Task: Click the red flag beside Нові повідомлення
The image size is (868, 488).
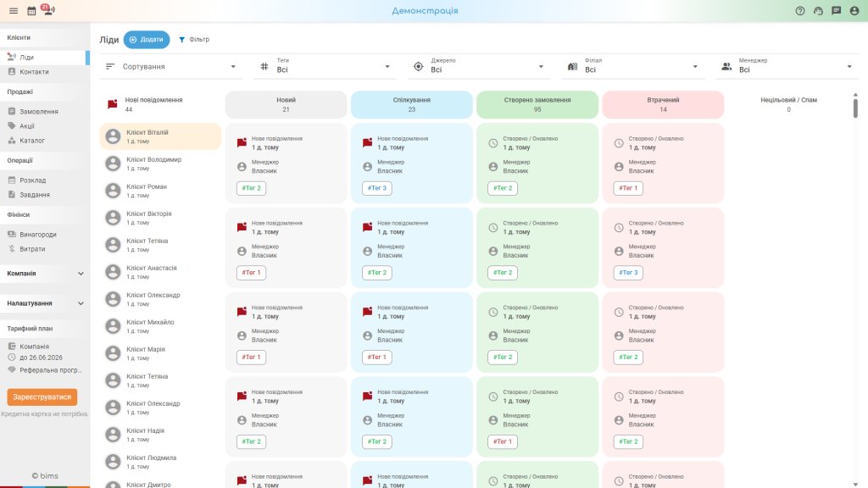Action: click(113, 104)
